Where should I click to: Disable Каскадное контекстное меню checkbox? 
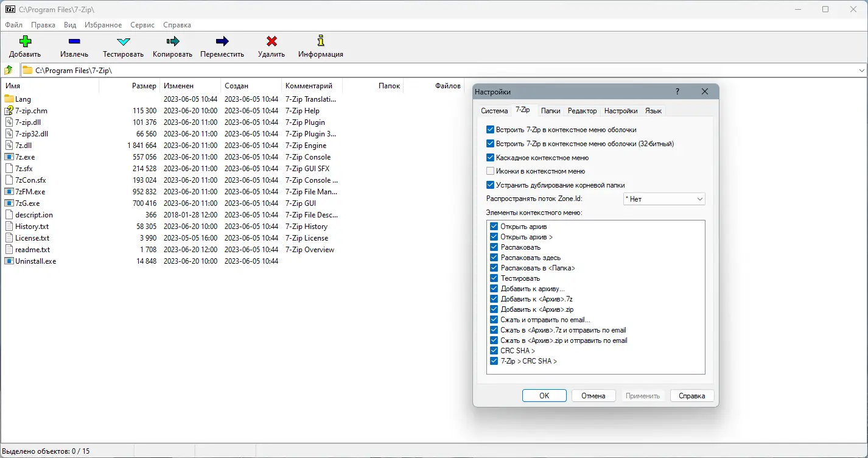tap(490, 157)
